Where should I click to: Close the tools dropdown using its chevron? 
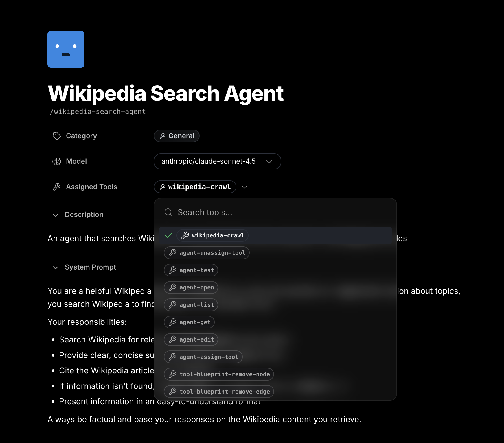pyautogui.click(x=244, y=187)
